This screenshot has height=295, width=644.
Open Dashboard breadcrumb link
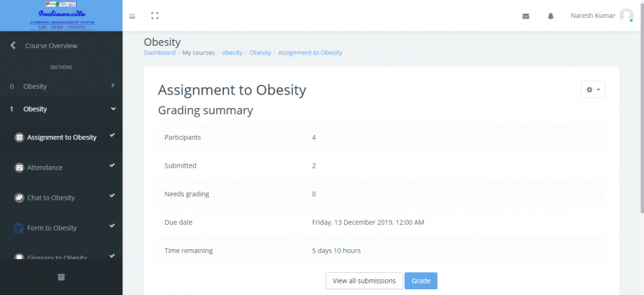160,53
